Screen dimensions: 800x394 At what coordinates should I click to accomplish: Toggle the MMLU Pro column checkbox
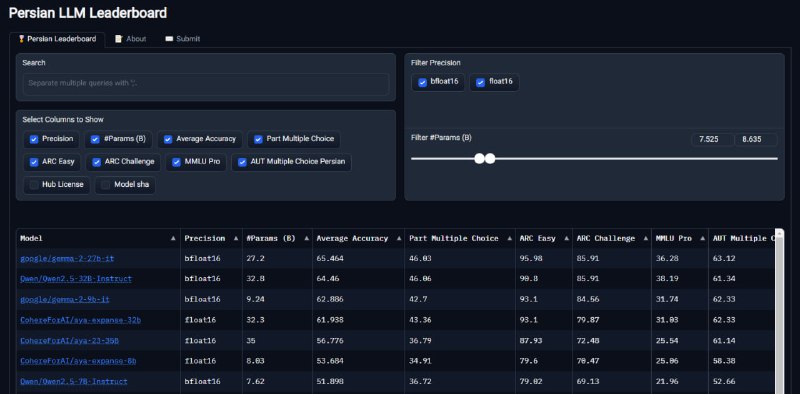(x=177, y=162)
